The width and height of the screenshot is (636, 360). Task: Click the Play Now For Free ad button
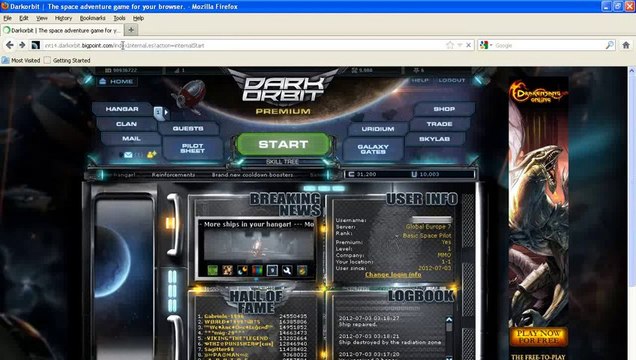pyautogui.click(x=538, y=336)
